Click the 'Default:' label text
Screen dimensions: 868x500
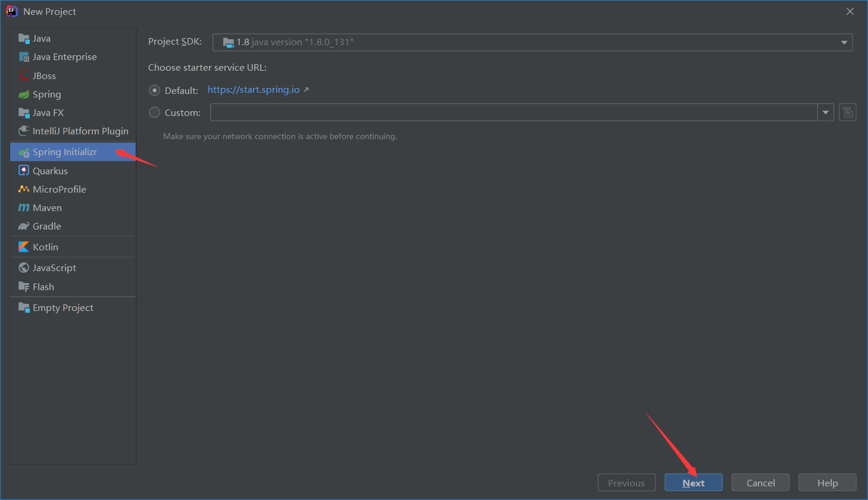coord(181,90)
